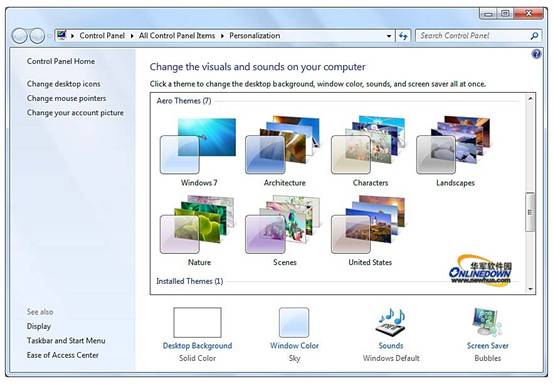This screenshot has width=553, height=384.
Task: Click the Window Color link
Action: [294, 346]
